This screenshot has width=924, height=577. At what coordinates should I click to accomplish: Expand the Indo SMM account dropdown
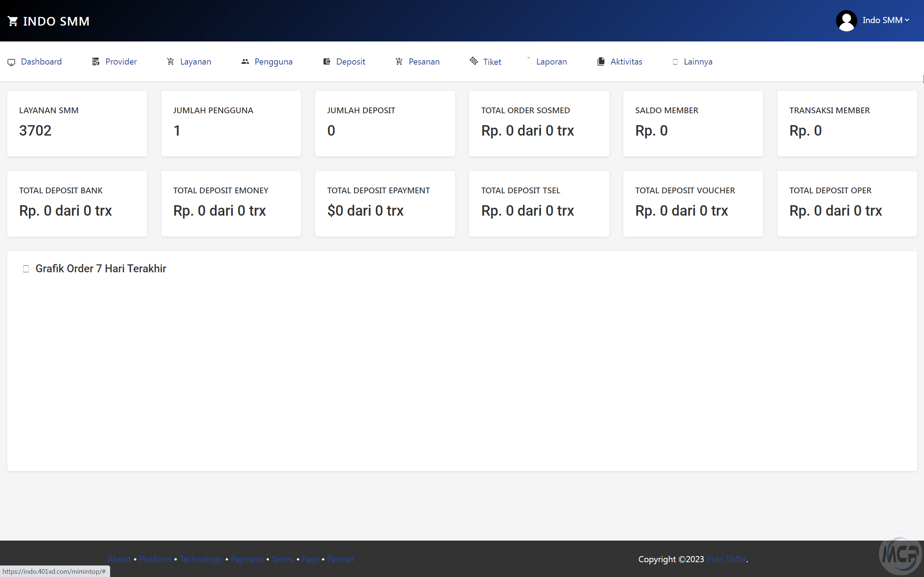[885, 20]
